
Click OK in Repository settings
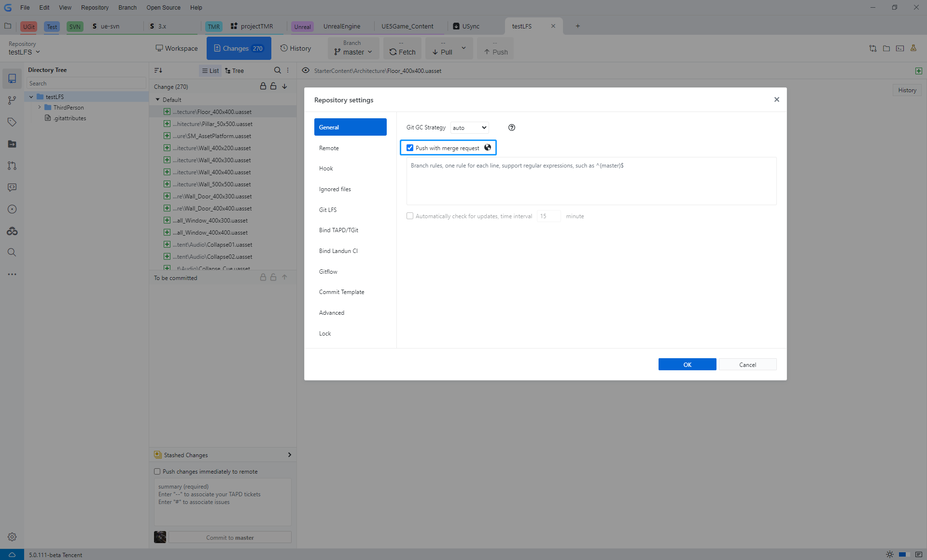(688, 364)
